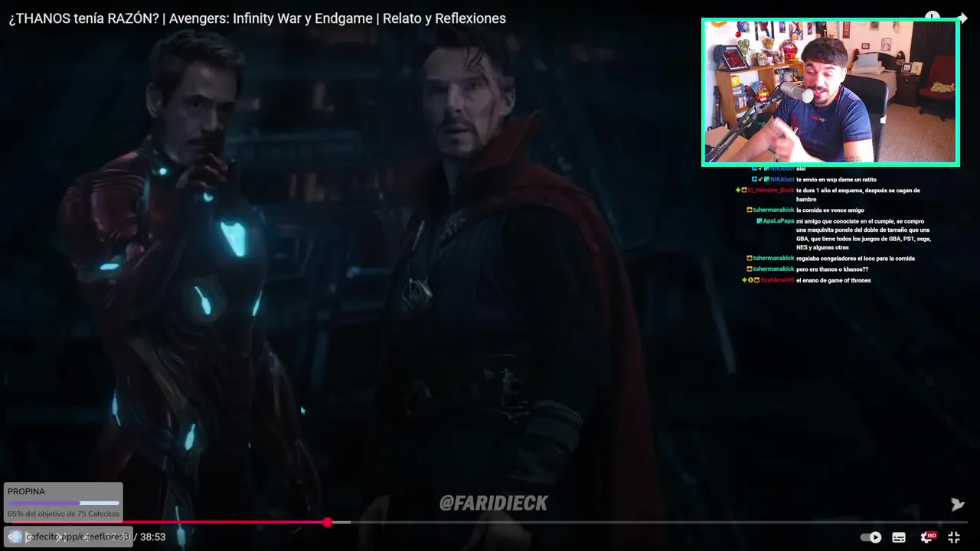Click chat username 'El_Hombre_Bonk'
980x551 pixels.
click(x=771, y=190)
